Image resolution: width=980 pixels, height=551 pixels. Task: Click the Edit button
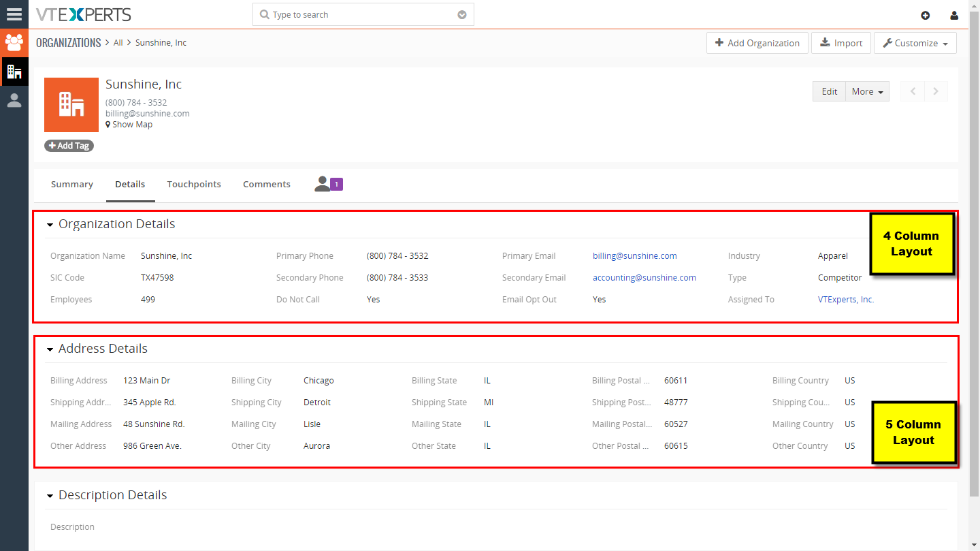pos(829,91)
